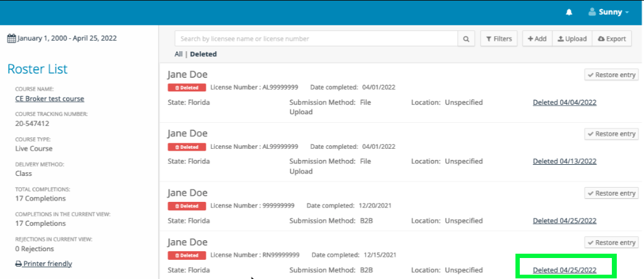The height and width of the screenshot is (279, 644).
Task: Click the search magnifier icon
Action: pos(467,39)
